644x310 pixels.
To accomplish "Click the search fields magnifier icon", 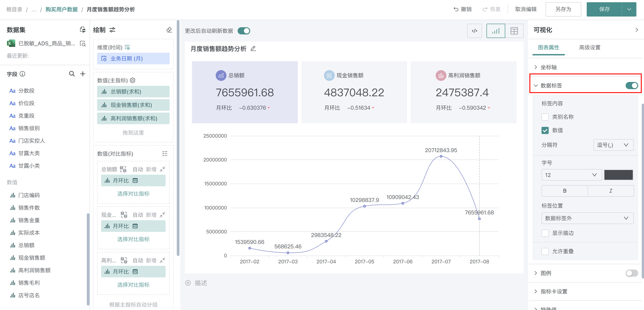I will tap(72, 74).
